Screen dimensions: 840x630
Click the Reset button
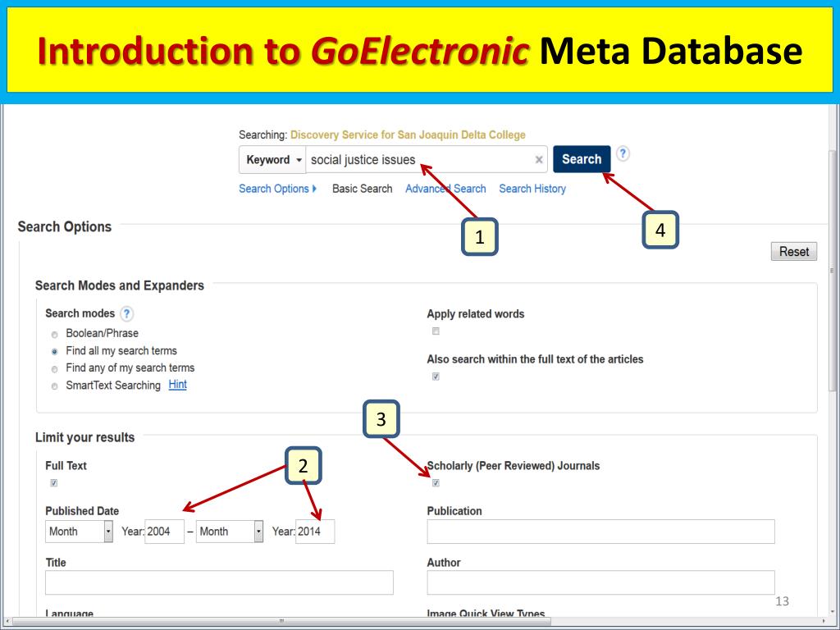coord(794,251)
